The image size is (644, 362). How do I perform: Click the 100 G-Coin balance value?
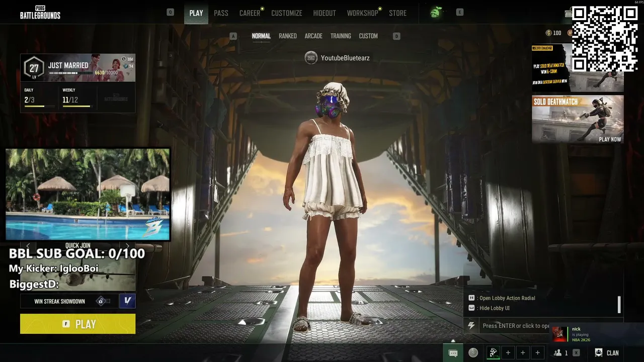click(x=557, y=33)
